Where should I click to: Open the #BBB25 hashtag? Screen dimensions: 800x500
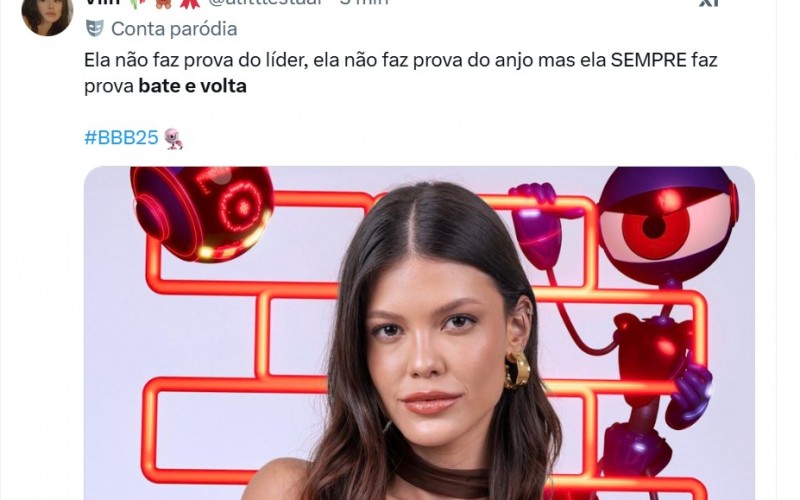click(x=121, y=138)
